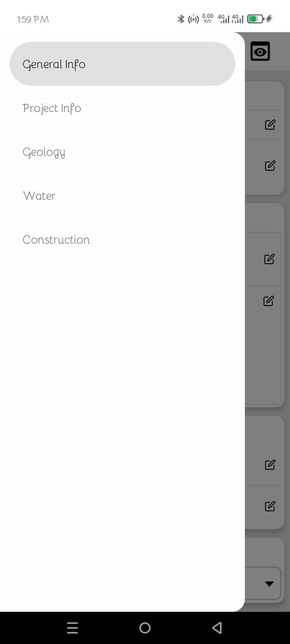
Task: Tap the hotspot icon in the status bar
Action: (x=194, y=19)
